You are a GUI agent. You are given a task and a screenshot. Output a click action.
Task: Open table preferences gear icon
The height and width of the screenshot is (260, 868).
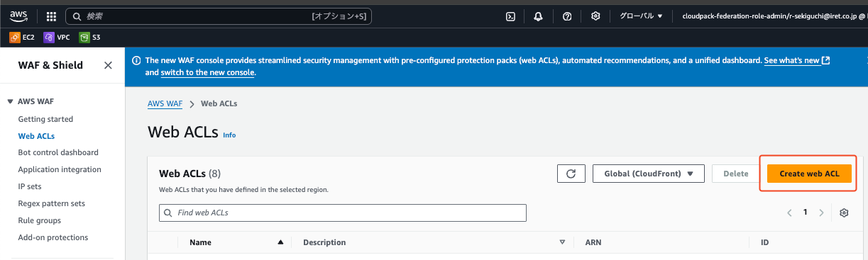click(844, 213)
